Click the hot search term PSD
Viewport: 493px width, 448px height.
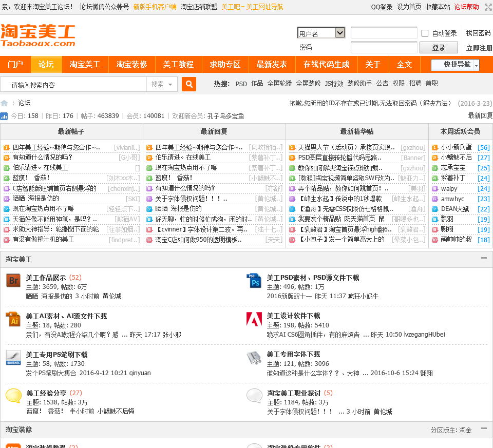coord(241,84)
